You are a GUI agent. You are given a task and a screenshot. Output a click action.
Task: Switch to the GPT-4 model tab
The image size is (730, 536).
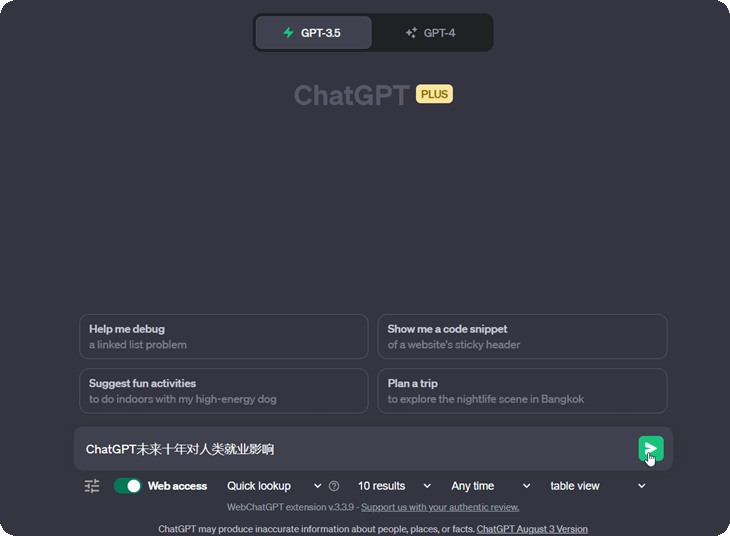pos(432,33)
